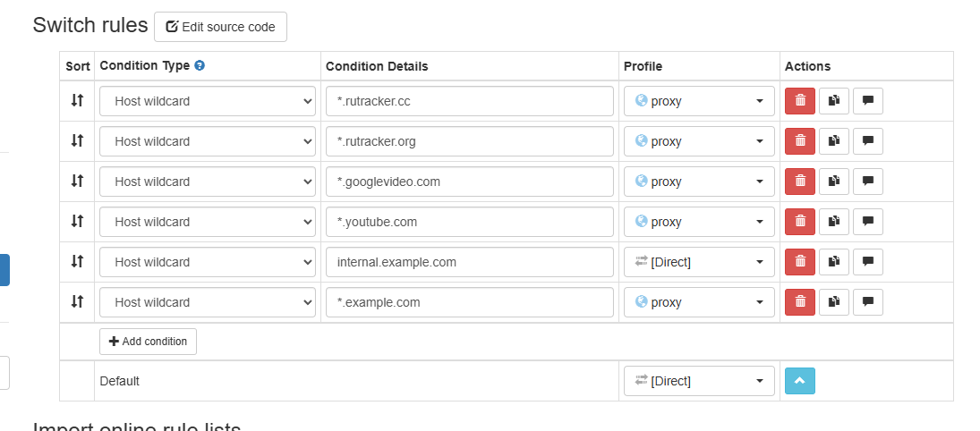This screenshot has width=980, height=431.
Task: Delete the *.rutracker.cc rule
Action: tap(799, 101)
